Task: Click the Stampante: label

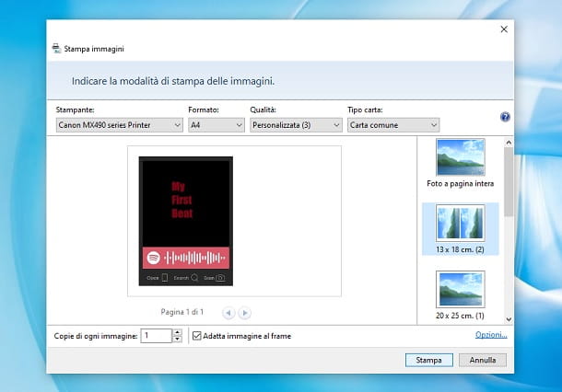Action: [75, 110]
